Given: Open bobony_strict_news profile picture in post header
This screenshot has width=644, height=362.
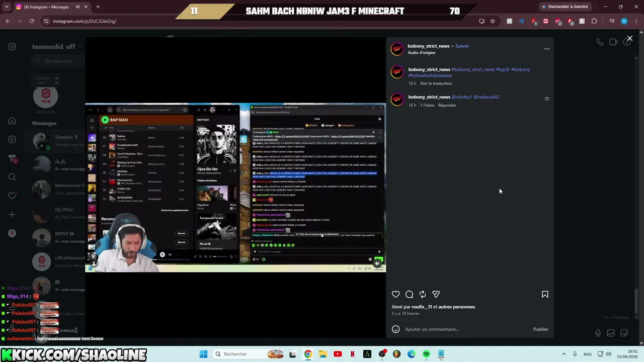Looking at the screenshot, I should point(397,49).
